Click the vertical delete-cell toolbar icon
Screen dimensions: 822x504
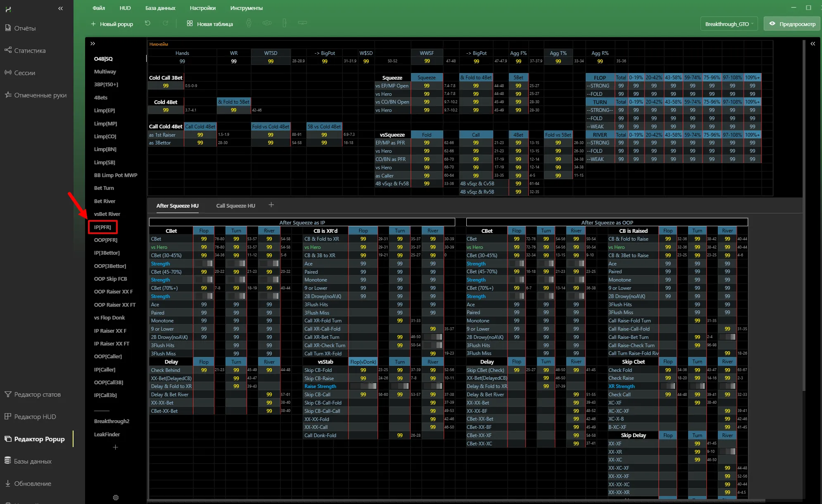coord(285,24)
